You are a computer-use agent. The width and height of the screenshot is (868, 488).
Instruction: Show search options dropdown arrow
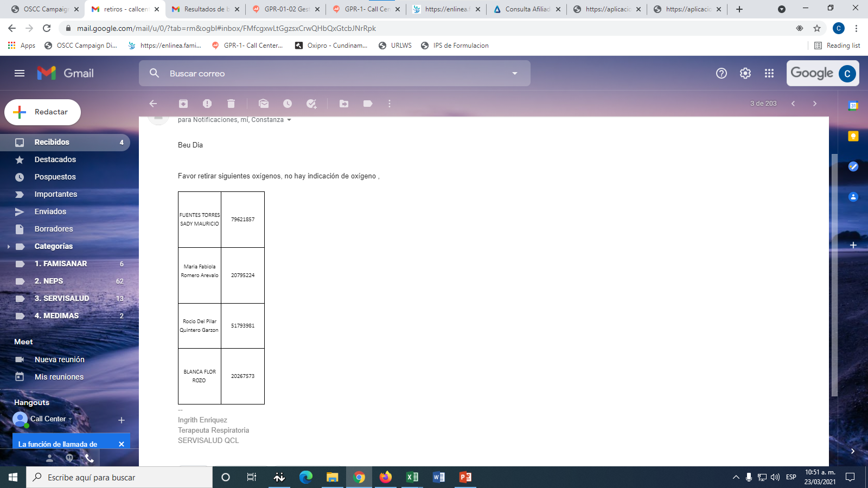[515, 73]
